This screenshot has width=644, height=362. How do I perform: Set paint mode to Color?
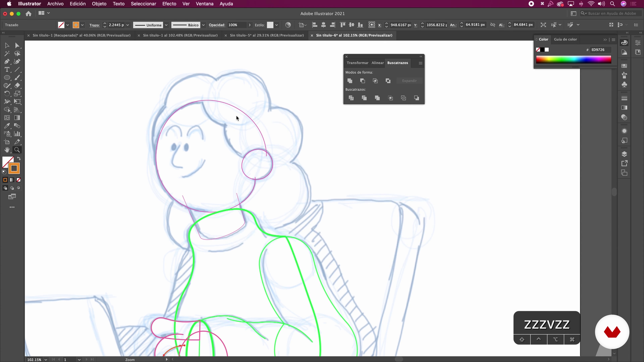click(5, 180)
